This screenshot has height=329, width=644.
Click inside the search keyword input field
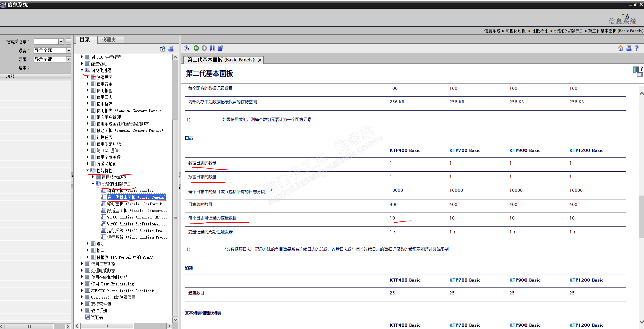pyautogui.click(x=46, y=42)
